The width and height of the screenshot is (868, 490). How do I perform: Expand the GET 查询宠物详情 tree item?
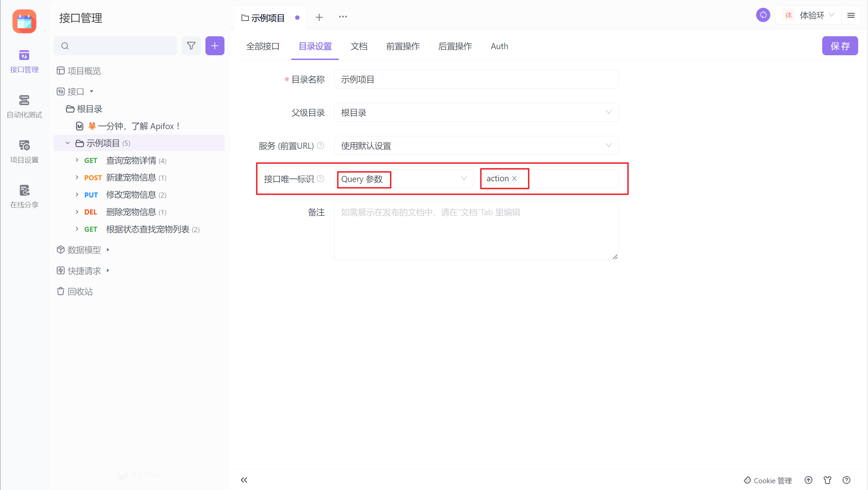click(77, 160)
